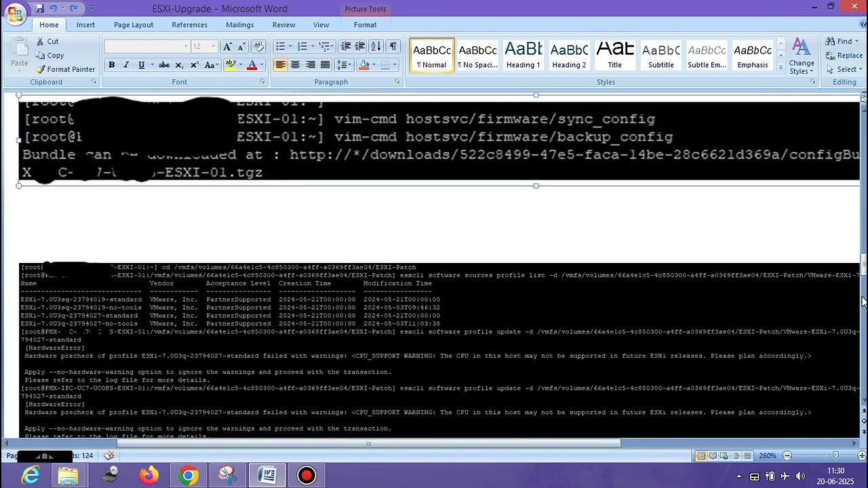Open the Font dialog launcher
The image size is (868, 488).
(x=262, y=82)
